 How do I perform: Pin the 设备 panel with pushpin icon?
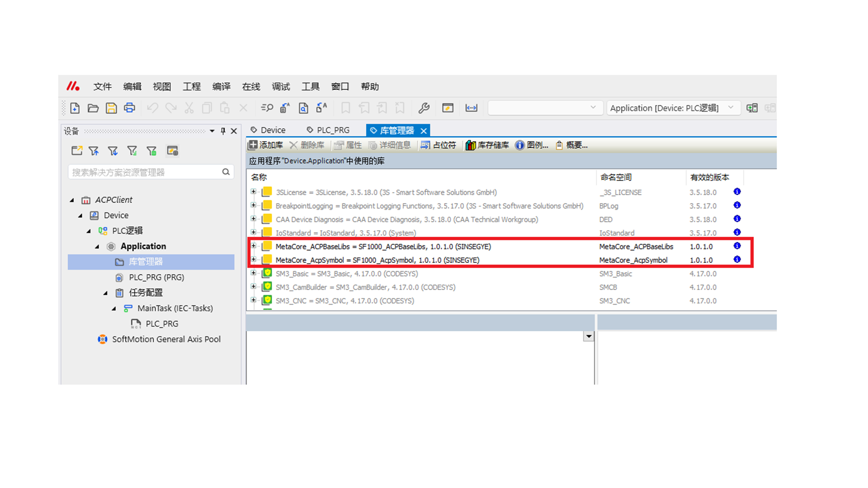pos(223,131)
